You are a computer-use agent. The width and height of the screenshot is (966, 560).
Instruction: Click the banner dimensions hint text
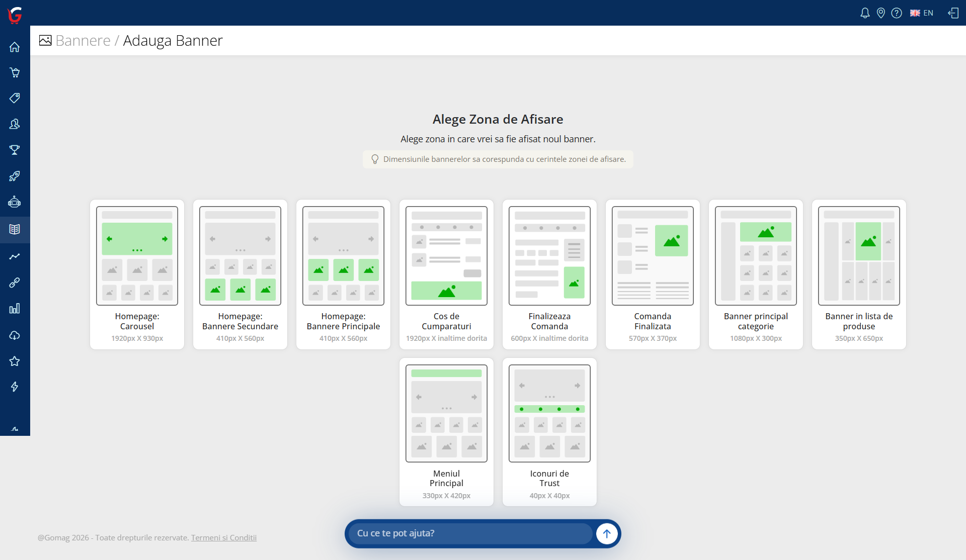point(504,159)
